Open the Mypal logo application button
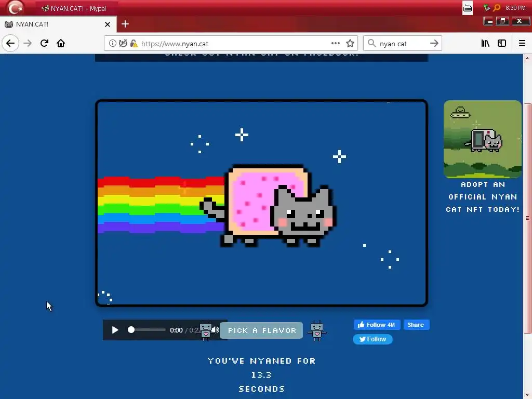The width and height of the screenshot is (532, 399). (x=16, y=7)
